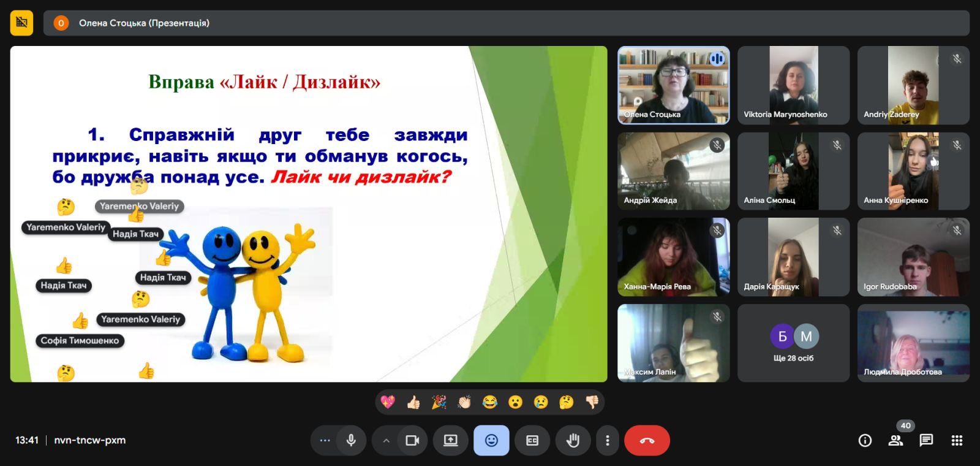
Task: Toggle the camera on or off
Action: tap(412, 440)
